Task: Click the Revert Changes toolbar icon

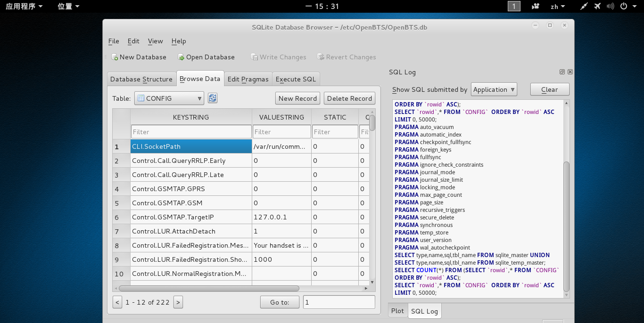Action: click(x=321, y=57)
